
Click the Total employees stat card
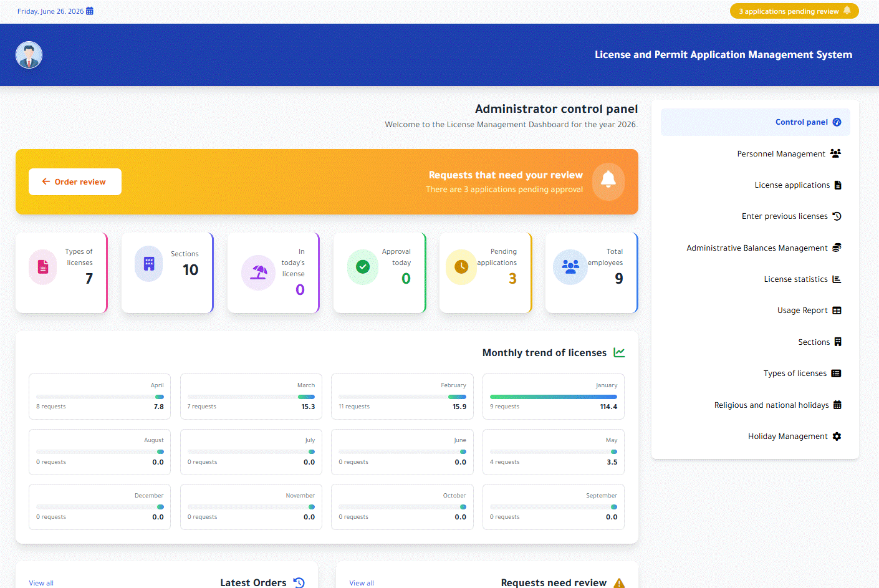click(592, 273)
